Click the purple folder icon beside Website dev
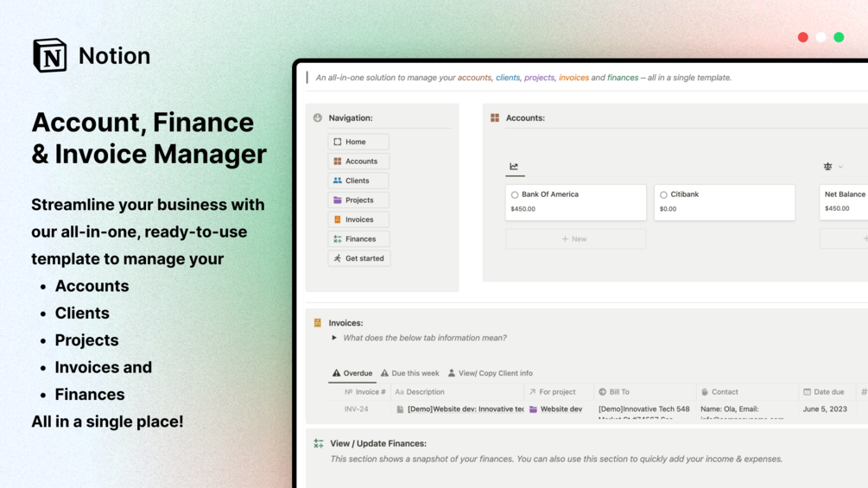The height and width of the screenshot is (488, 868). click(x=533, y=409)
